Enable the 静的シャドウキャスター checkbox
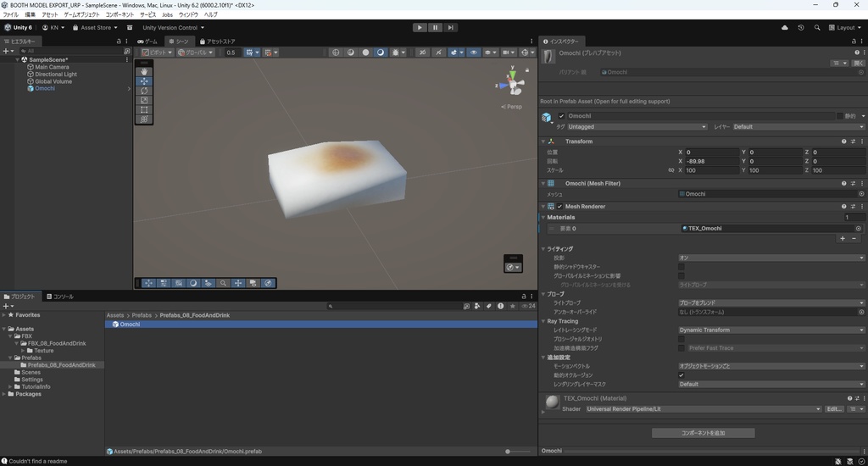The height and width of the screenshot is (466, 868). [x=682, y=267]
